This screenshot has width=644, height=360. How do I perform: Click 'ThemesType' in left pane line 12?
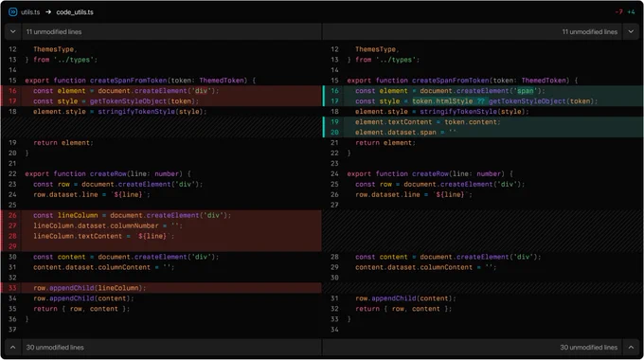pyautogui.click(x=54, y=49)
